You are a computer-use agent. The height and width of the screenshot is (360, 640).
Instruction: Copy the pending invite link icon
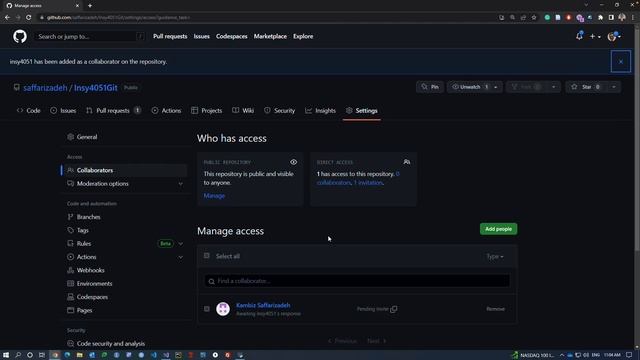pos(393,309)
